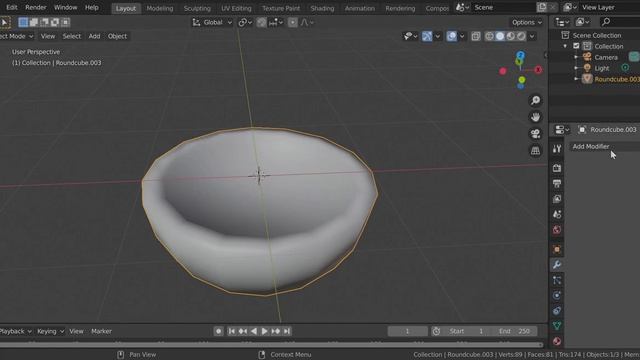Toggle auto keying record button
Viewport: 640px width, 360px height.
218,331
